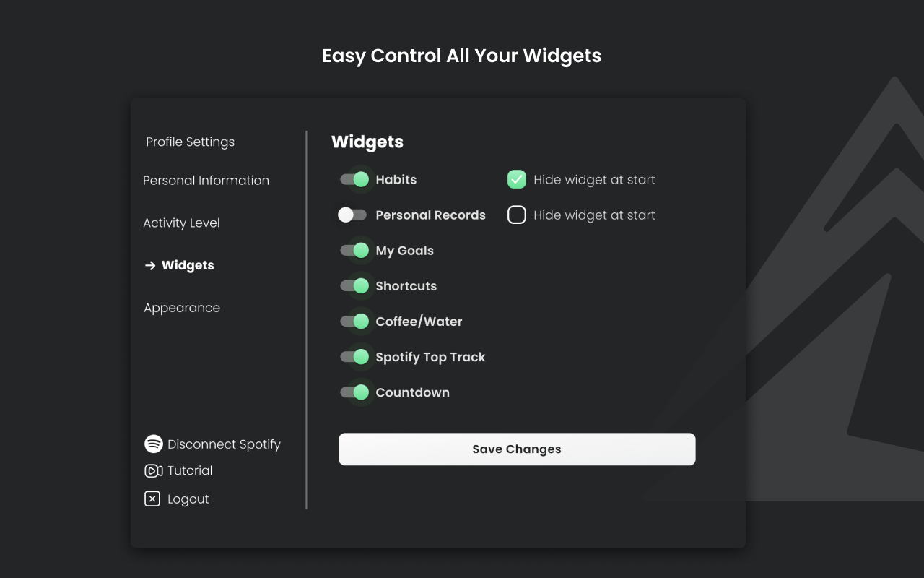Disable the Habits widget toggle
Screen dimensions: 924x578
[353, 179]
